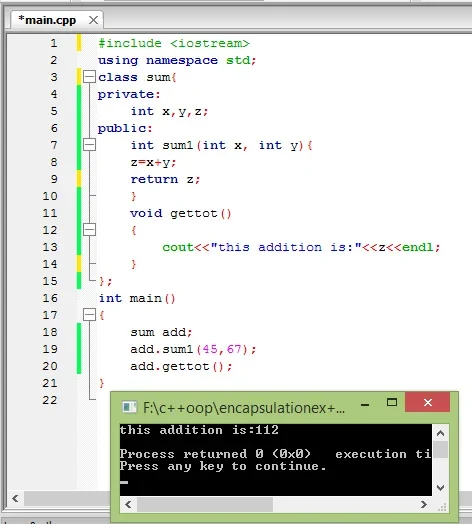472x524 pixels.
Task: Maximize the console window
Action: coord(392,403)
